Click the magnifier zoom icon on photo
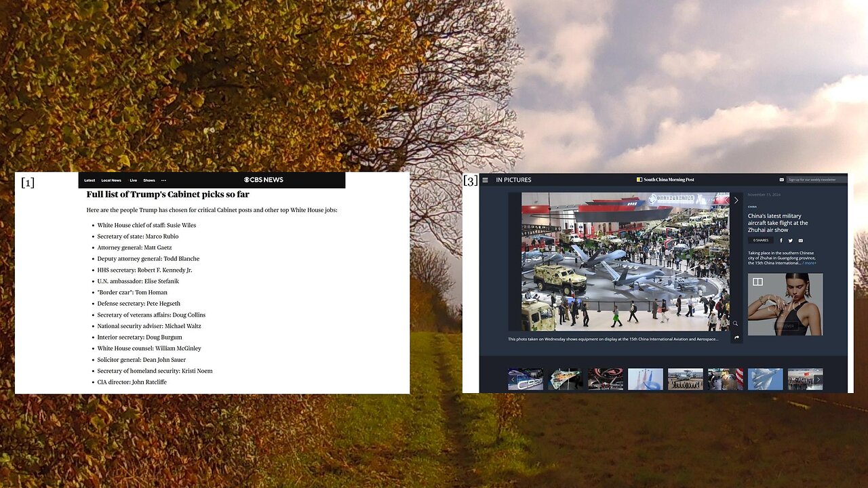The image size is (868, 488). (736, 323)
